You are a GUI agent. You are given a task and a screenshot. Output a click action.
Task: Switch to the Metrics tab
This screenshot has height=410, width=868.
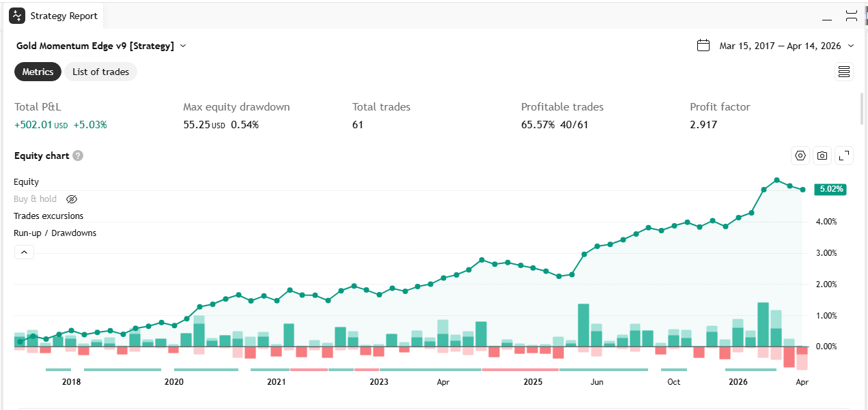pos(38,72)
